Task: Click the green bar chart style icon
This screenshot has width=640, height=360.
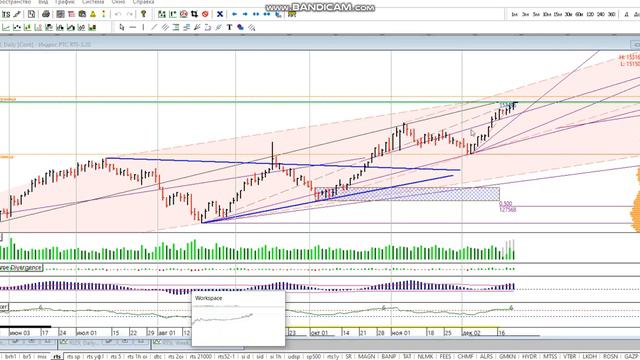Action: (x=27, y=27)
